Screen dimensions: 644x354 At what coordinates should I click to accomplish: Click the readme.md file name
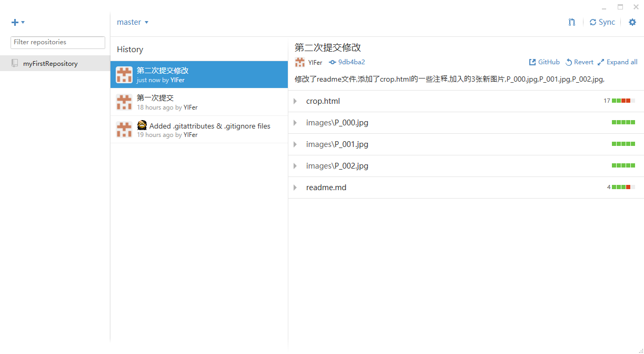(x=326, y=188)
